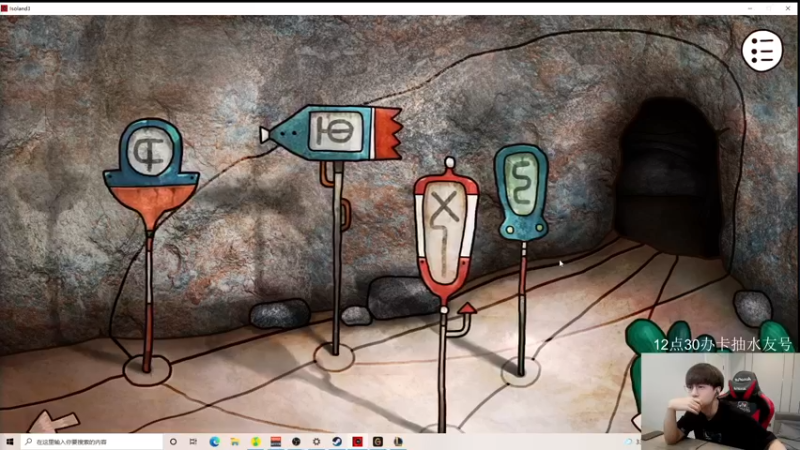This screenshot has width=800, height=450.
Task: Open the black G icon app on the taskbar
Action: coord(378,441)
